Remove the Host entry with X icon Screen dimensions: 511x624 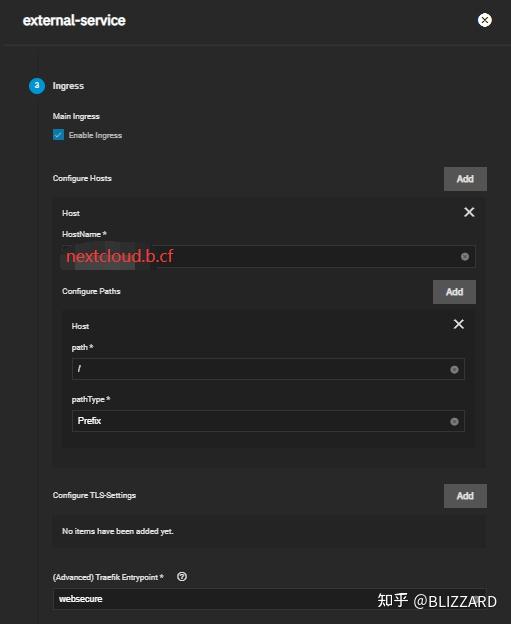(x=469, y=212)
